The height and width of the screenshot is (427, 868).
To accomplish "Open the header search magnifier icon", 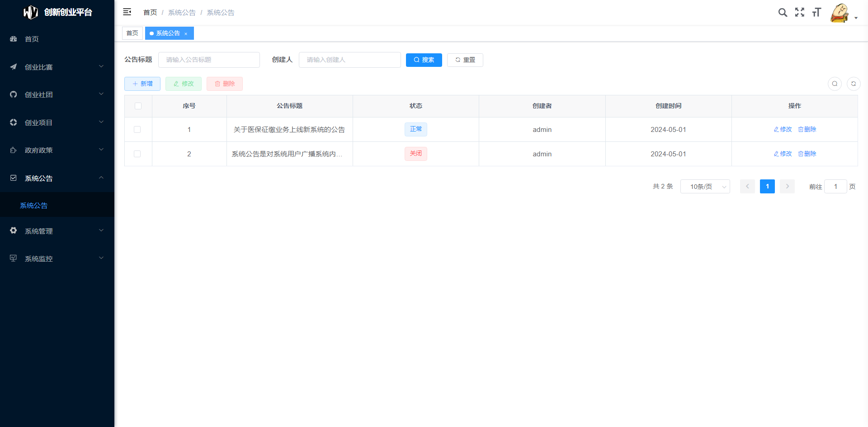I will (783, 12).
